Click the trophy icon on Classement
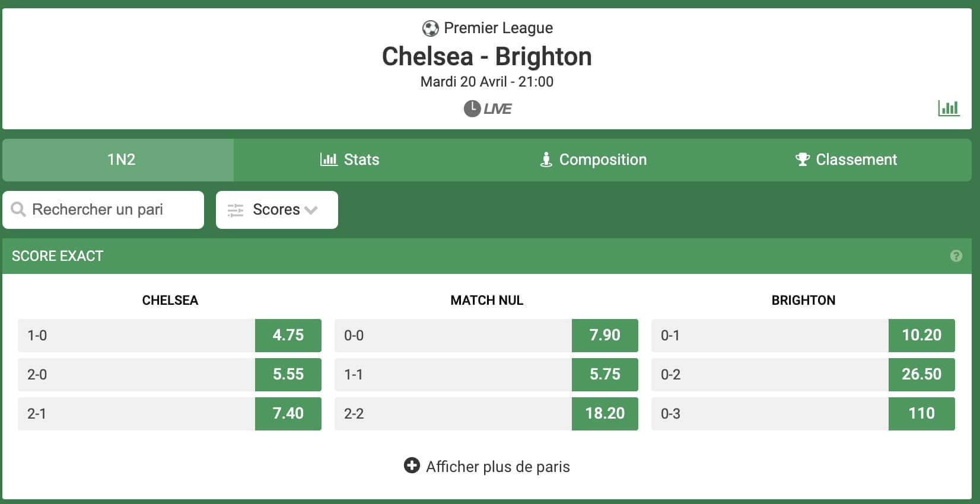This screenshot has height=504, width=980. tap(802, 160)
